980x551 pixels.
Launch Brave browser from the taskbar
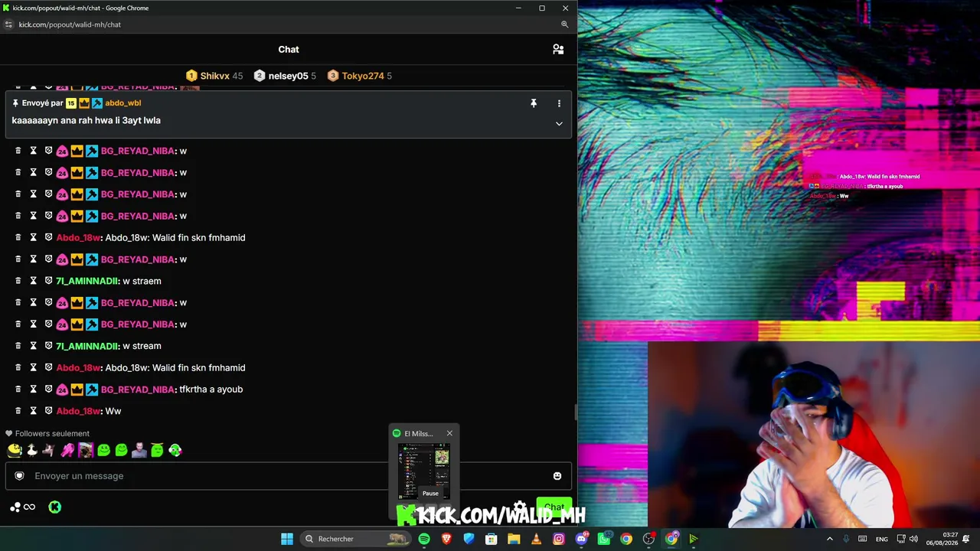[446, 540]
